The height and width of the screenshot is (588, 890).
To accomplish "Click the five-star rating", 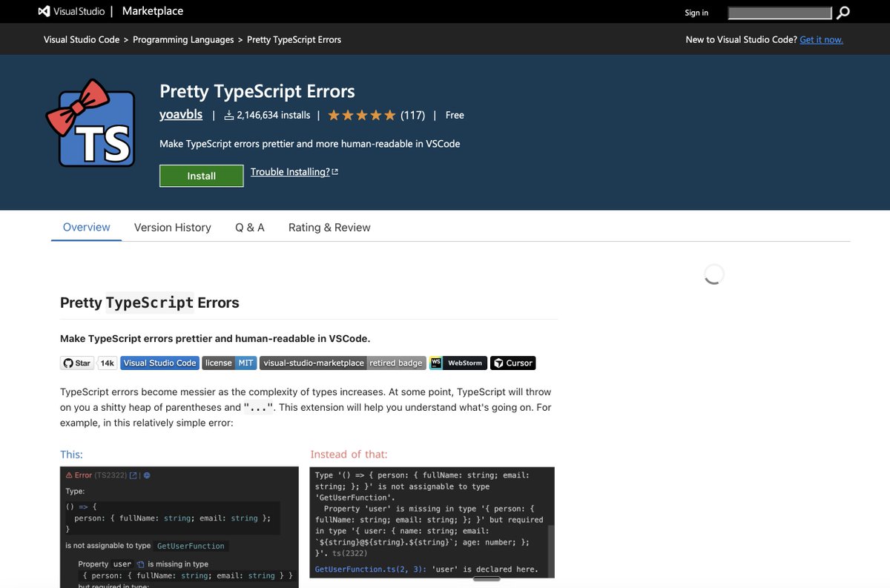I will pos(362,115).
